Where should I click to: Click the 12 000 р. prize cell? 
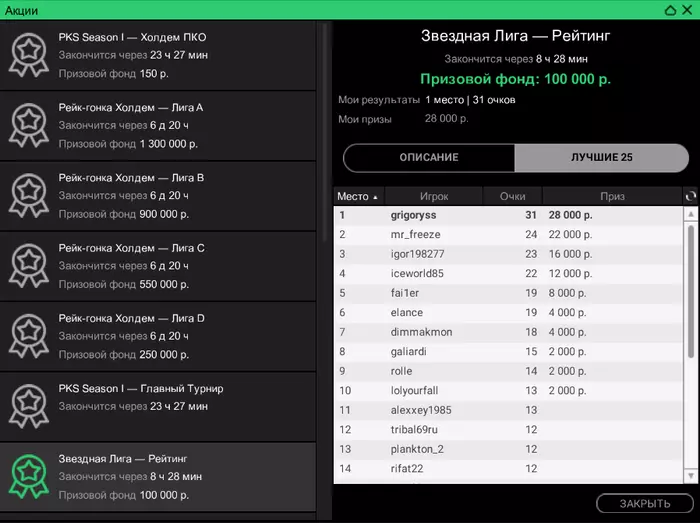click(x=570, y=274)
